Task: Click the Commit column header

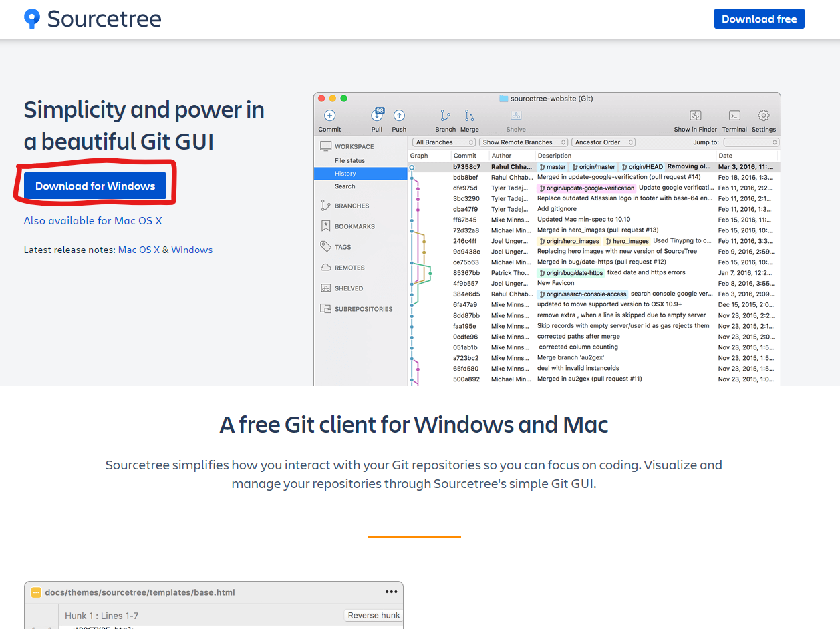Action: pyautogui.click(x=465, y=156)
